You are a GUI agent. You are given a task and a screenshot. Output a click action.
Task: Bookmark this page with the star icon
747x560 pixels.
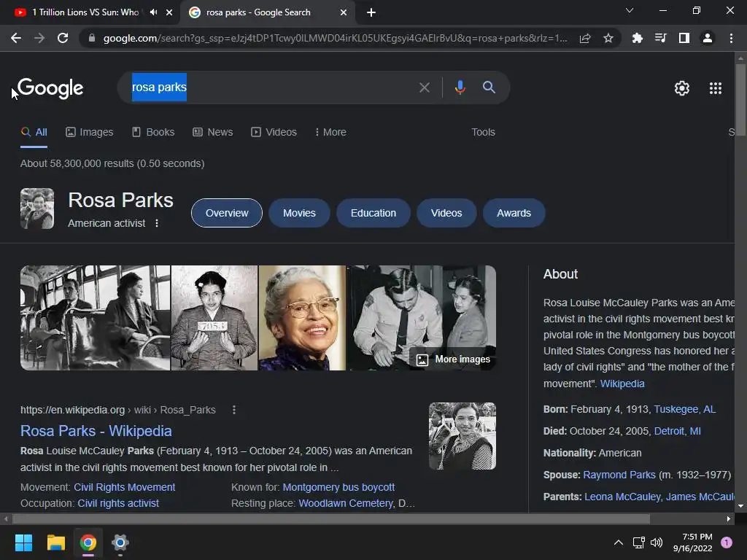click(x=608, y=38)
